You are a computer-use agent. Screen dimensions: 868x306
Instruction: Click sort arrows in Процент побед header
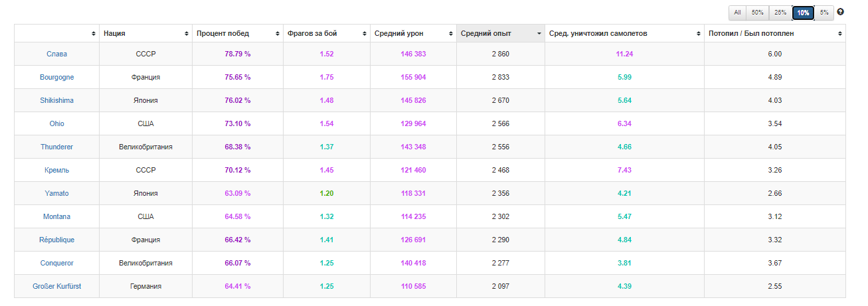[x=277, y=33]
